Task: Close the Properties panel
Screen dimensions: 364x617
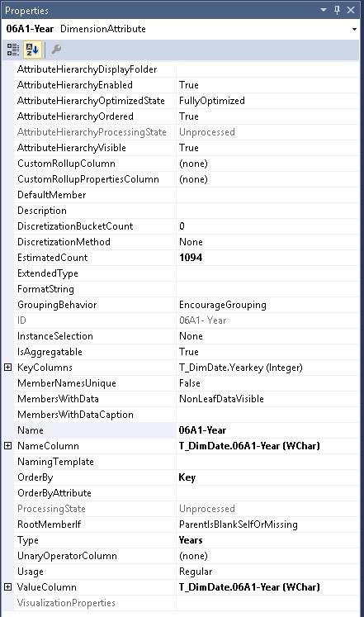Action: pos(351,10)
